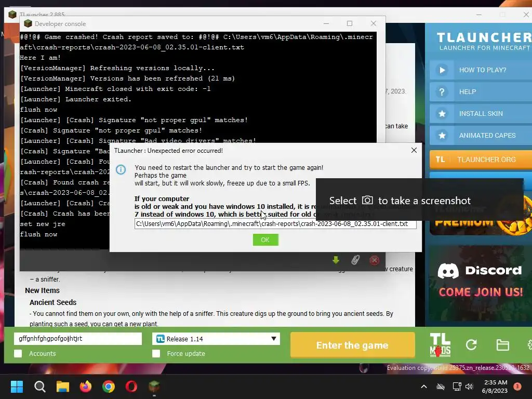The image size is (532, 399).
Task: Click the Discord logo icon
Action: tap(448, 271)
